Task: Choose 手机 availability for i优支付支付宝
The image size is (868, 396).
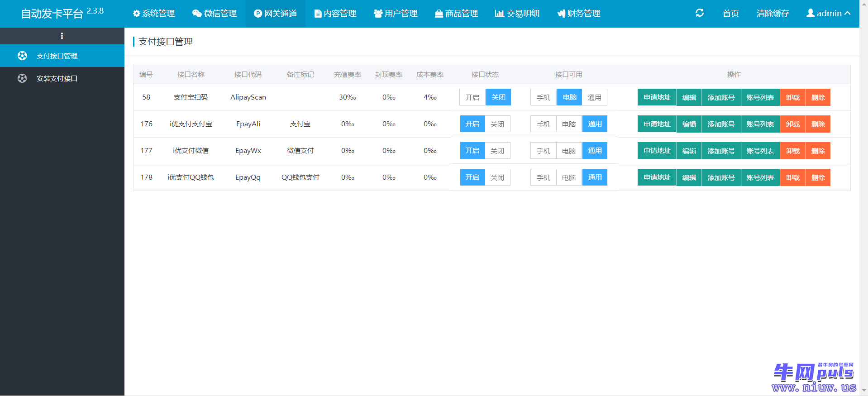Action: click(x=544, y=124)
